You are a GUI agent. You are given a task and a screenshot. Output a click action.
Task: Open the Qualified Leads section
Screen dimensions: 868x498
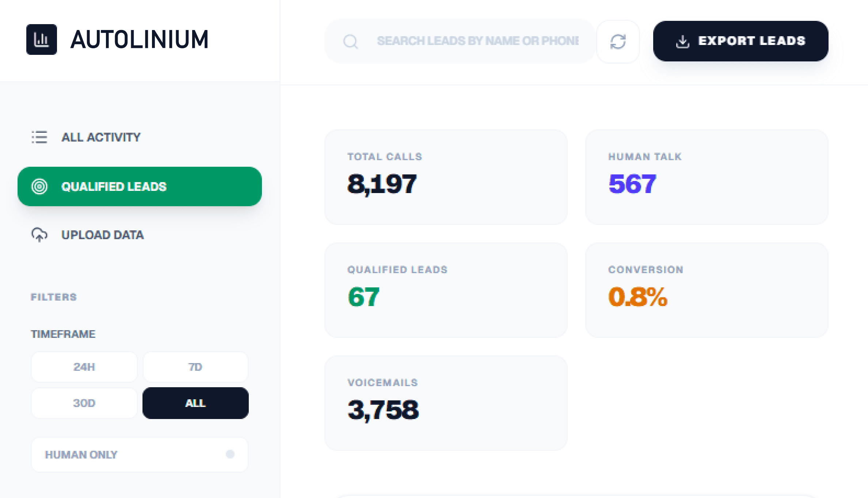pyautogui.click(x=114, y=186)
